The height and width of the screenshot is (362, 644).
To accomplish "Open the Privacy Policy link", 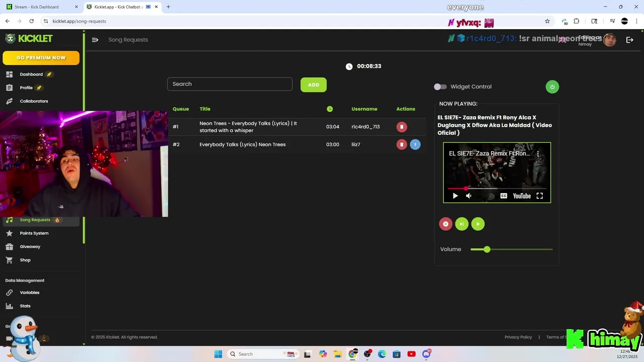I will tap(518, 337).
